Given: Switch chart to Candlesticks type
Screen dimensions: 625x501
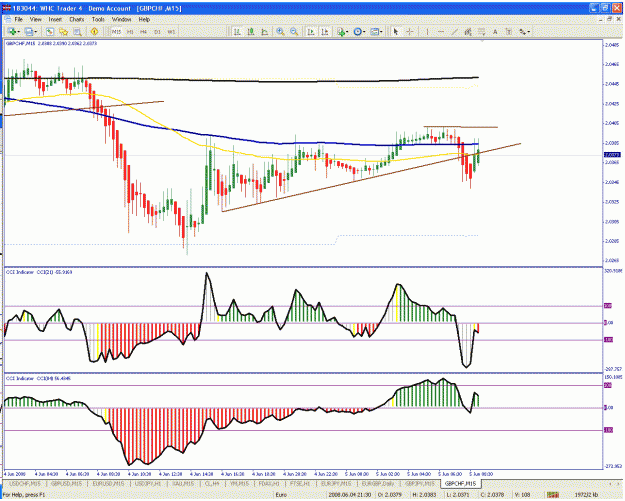Looking at the screenshot, I should coord(251,31).
